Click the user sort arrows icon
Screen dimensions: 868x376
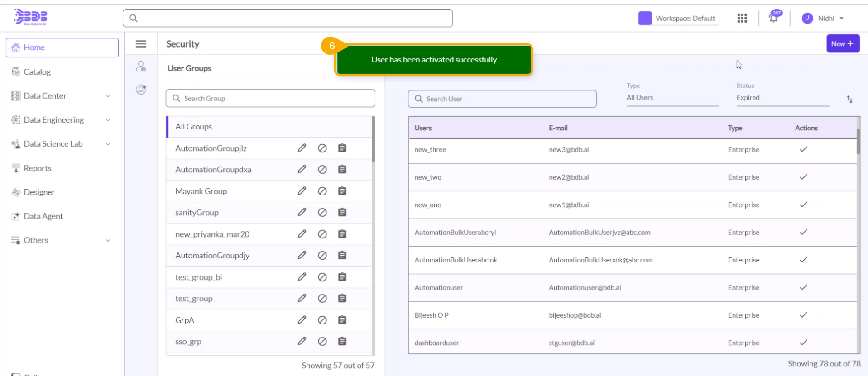click(849, 99)
